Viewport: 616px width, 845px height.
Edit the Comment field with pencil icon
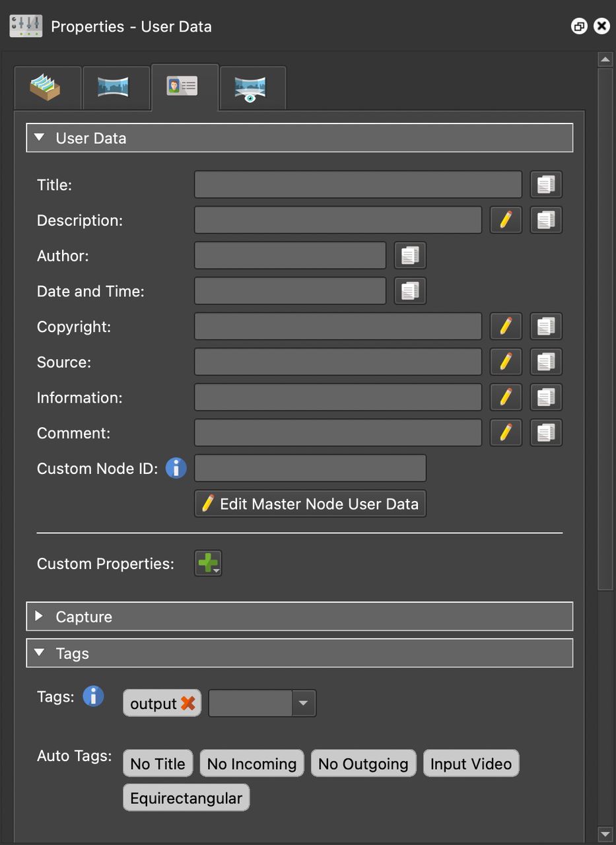(505, 432)
